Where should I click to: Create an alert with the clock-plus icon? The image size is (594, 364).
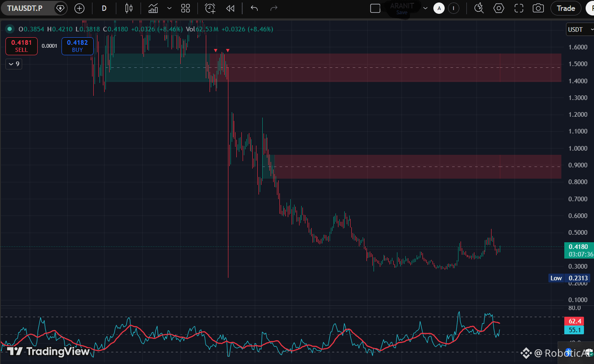coord(210,8)
